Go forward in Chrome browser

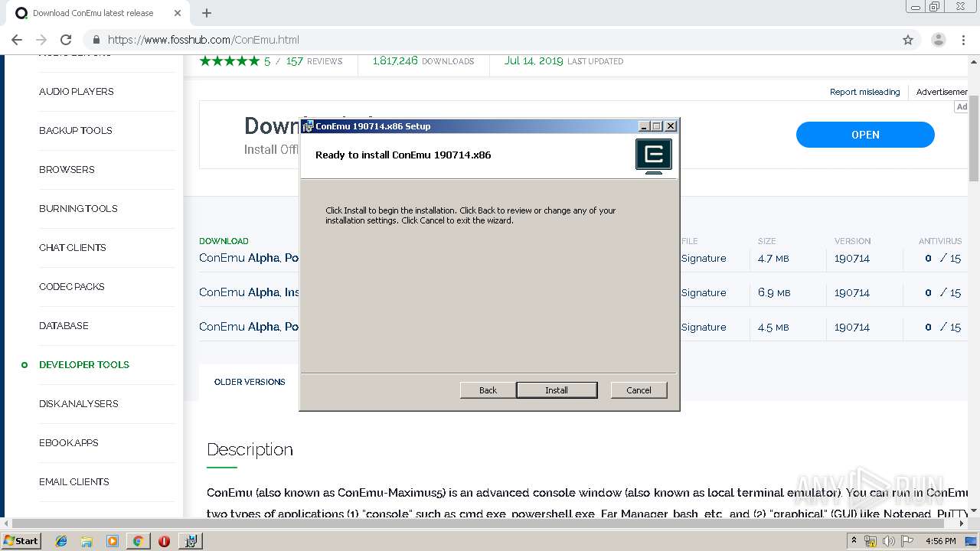coord(41,40)
